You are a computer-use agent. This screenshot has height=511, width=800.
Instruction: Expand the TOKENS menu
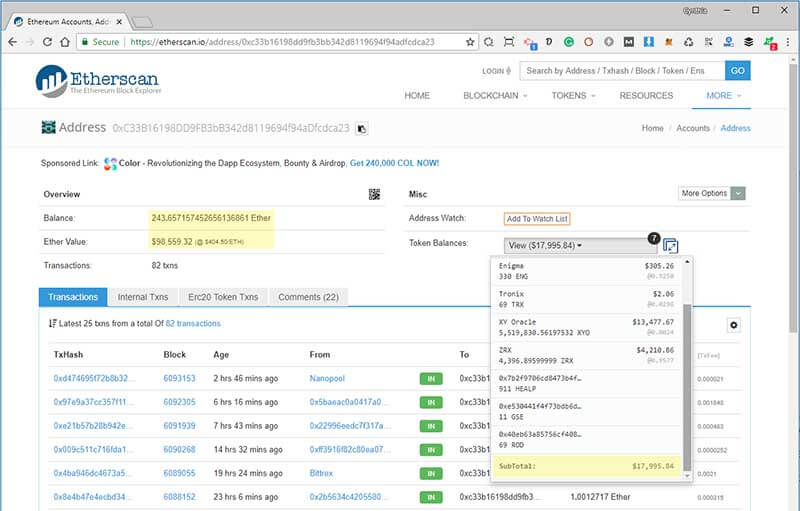pos(573,95)
